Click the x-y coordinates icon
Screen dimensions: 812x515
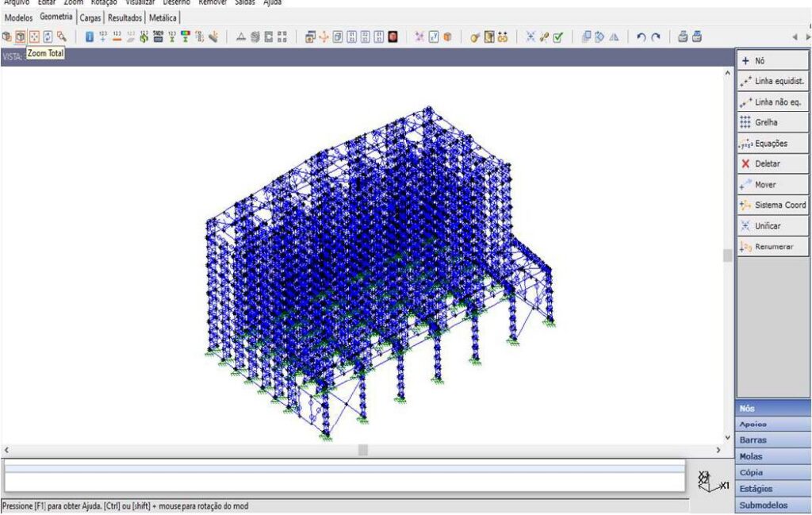tap(434, 37)
